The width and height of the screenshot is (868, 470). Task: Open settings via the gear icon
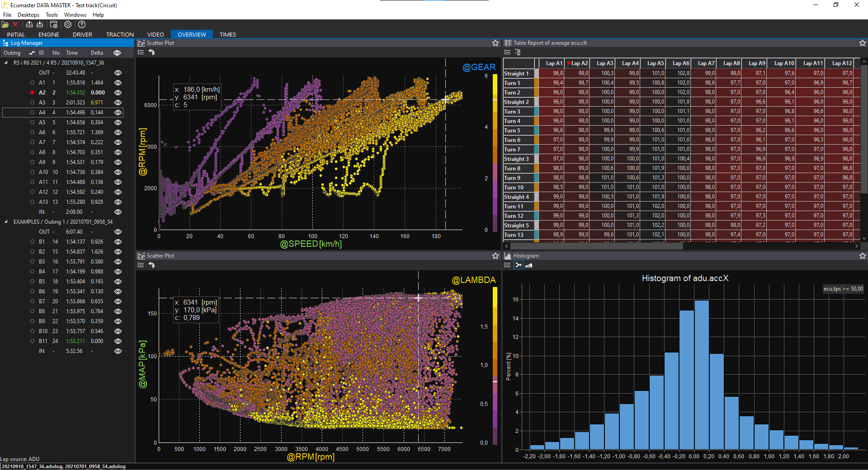[x=68, y=24]
